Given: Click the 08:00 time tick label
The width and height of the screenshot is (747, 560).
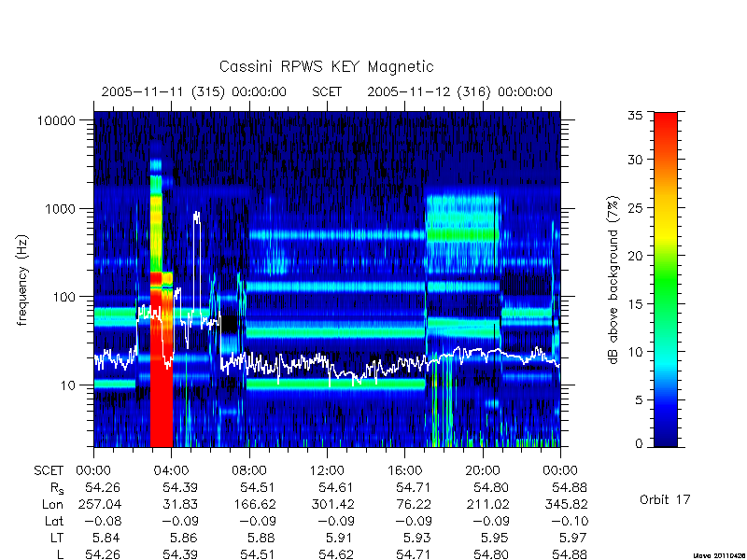Looking at the screenshot, I should (249, 471).
